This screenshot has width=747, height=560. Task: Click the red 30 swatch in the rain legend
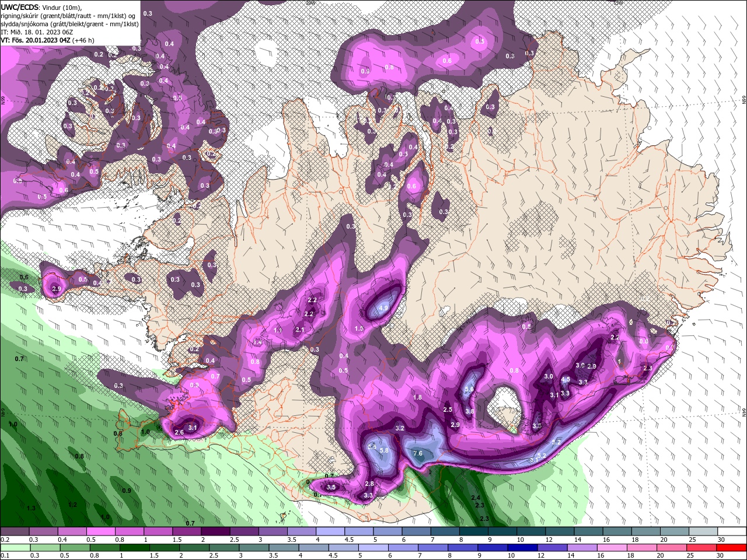731,548
